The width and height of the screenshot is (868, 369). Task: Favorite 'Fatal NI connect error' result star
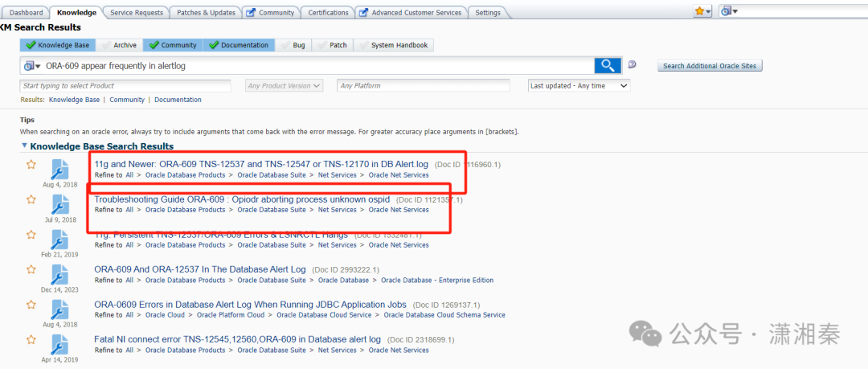pyautogui.click(x=31, y=339)
